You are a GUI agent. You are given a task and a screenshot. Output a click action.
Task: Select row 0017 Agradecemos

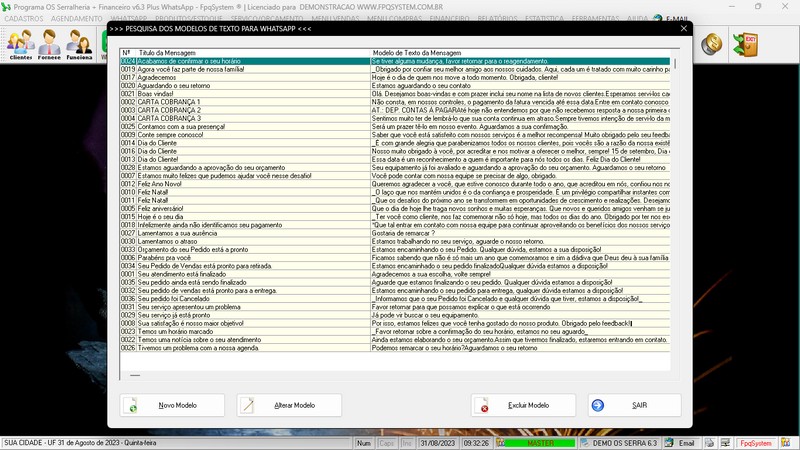pyautogui.click(x=395, y=78)
